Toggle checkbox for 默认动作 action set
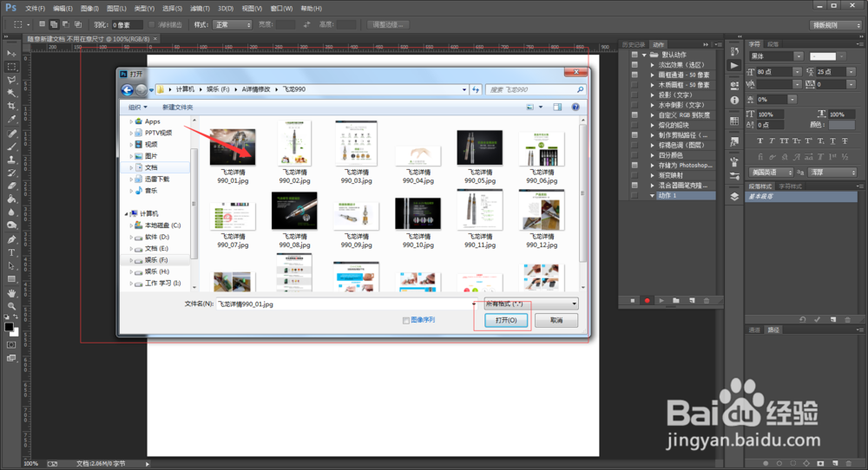This screenshot has width=868, height=470. pyautogui.click(x=635, y=55)
